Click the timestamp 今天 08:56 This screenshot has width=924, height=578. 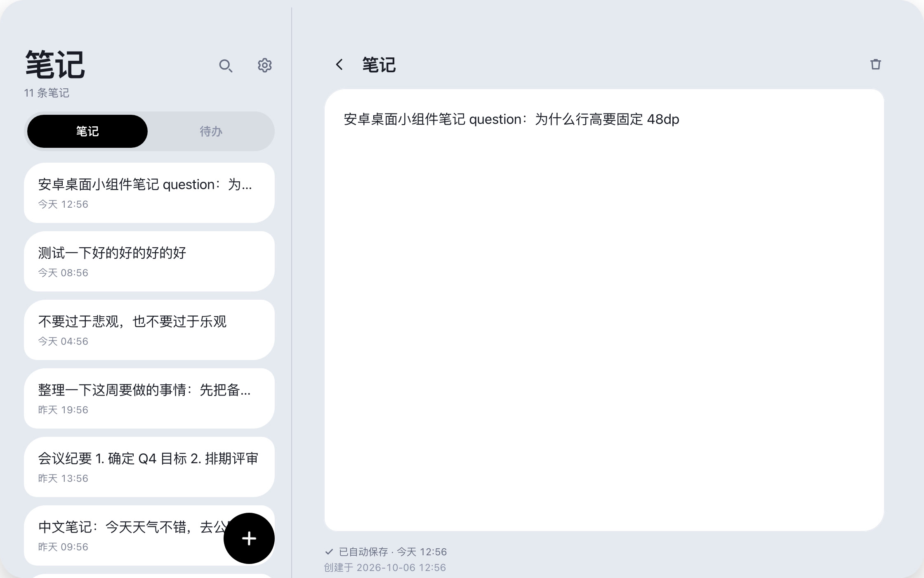pyautogui.click(x=63, y=273)
